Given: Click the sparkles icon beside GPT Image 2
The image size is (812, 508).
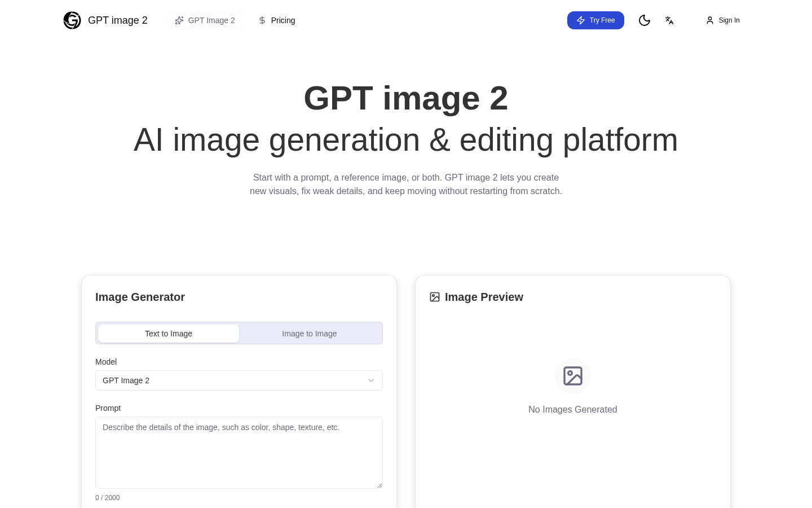Looking at the screenshot, I should [179, 20].
